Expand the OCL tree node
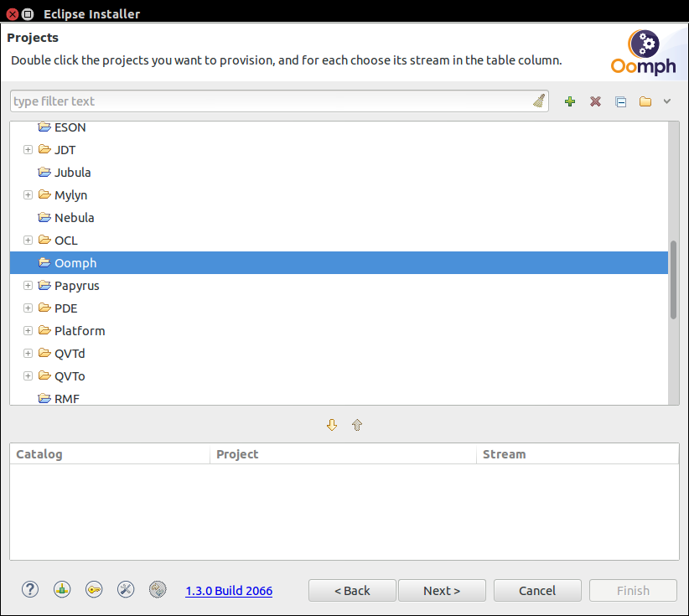The image size is (689, 616). coord(28,240)
